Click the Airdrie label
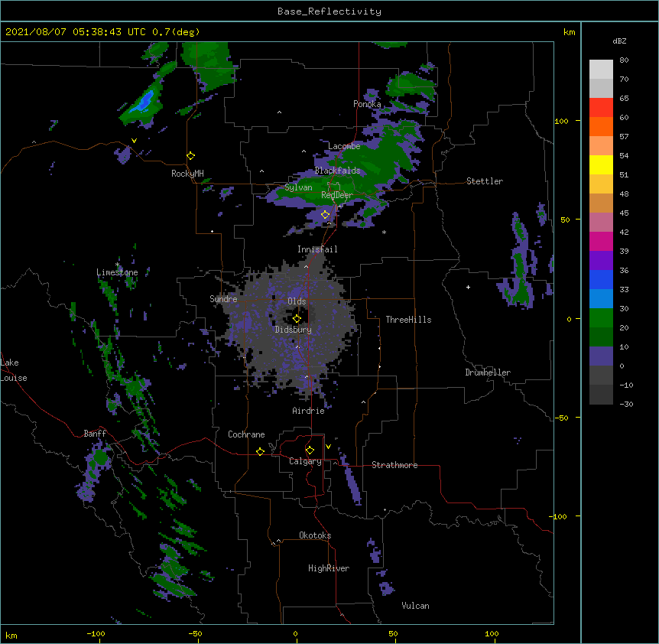The height and width of the screenshot is (644, 659). coord(308,411)
